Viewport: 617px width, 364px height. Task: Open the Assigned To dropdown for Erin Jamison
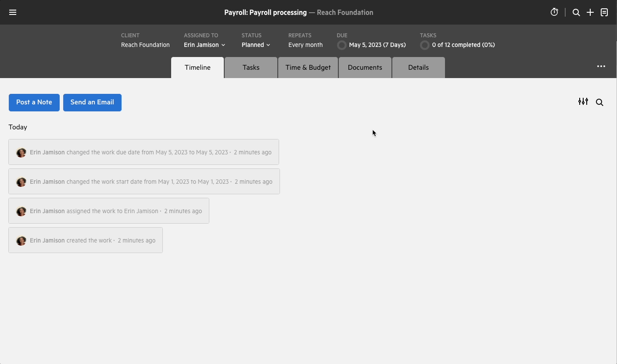click(x=204, y=45)
